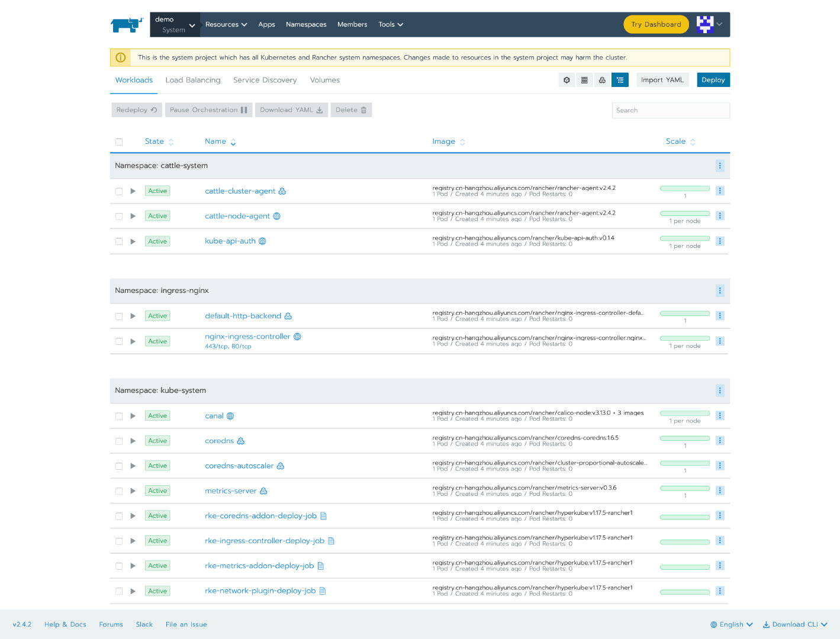Expand the Resources menu
Viewport: 840px width, 639px height.
(x=226, y=24)
